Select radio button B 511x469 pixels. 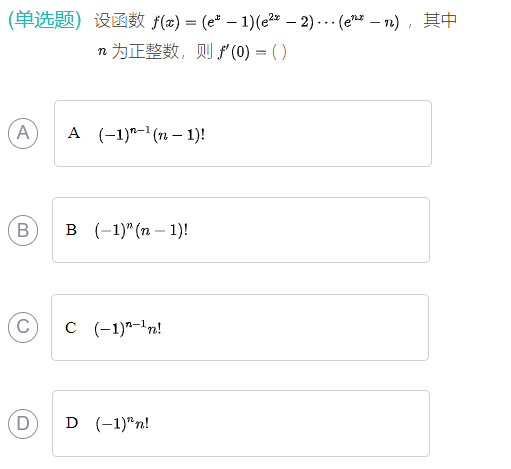click(23, 230)
